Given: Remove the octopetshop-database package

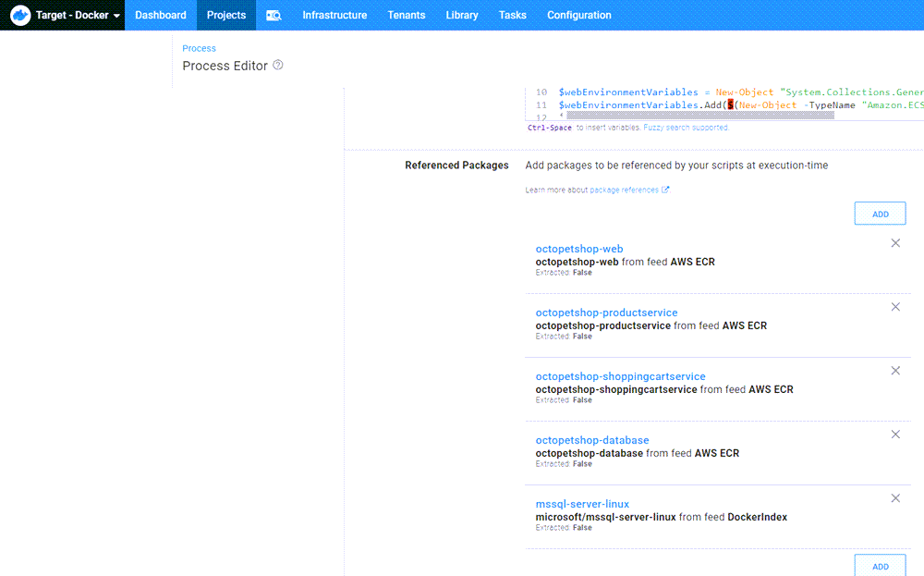Looking at the screenshot, I should point(895,434).
